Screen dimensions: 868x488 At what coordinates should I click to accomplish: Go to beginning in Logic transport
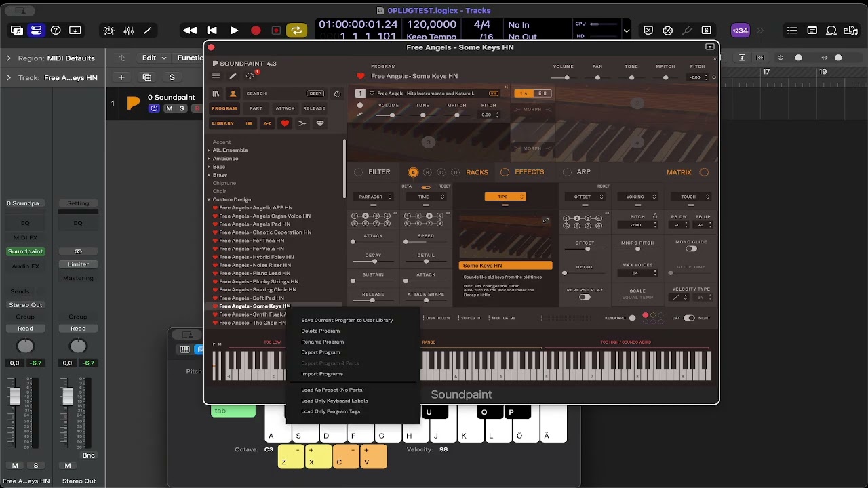pos(212,30)
